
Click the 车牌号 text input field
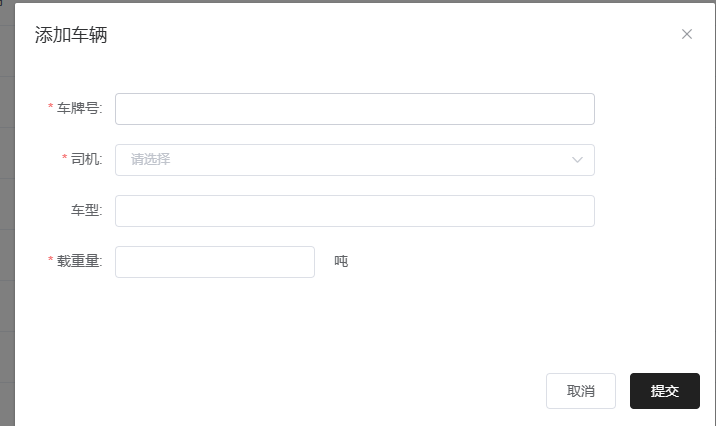355,109
